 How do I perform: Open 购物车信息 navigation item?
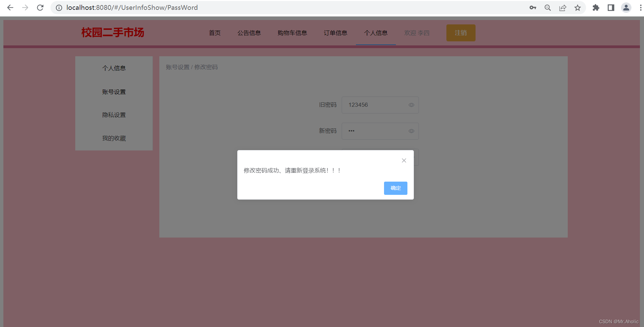pyautogui.click(x=292, y=33)
